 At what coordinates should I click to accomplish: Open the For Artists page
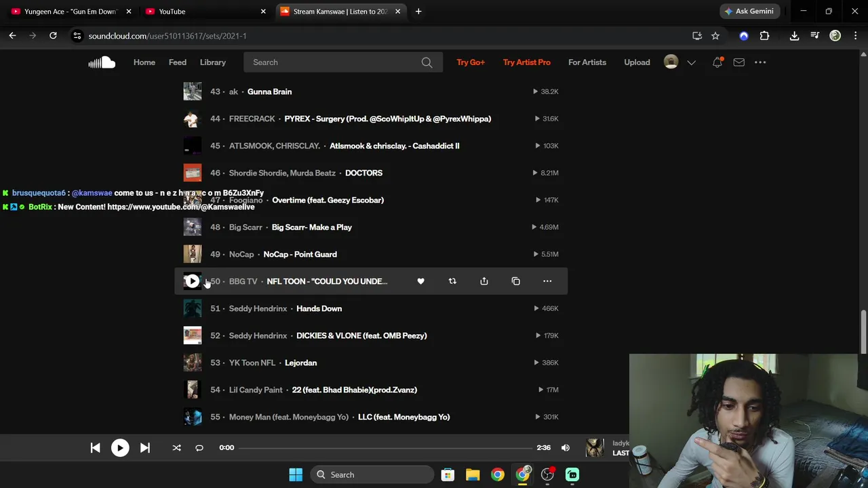[x=587, y=62]
